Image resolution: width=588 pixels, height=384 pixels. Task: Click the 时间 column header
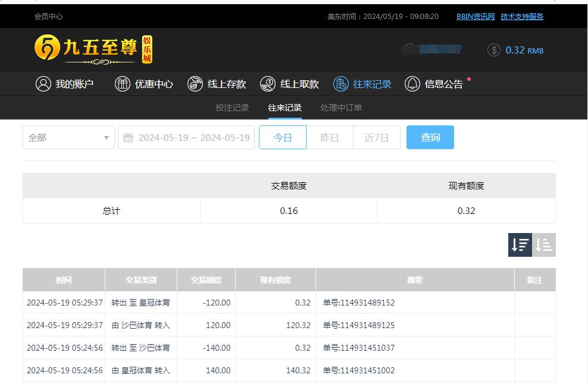tap(64, 280)
